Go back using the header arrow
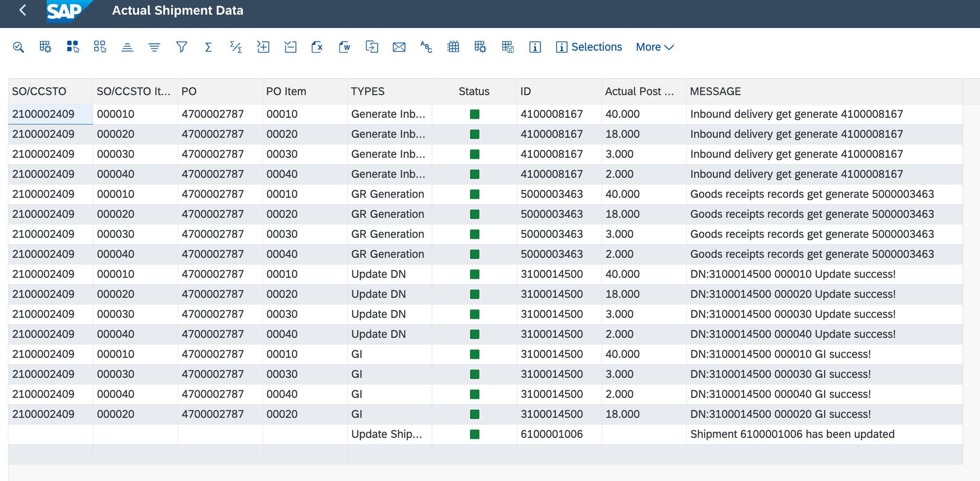 23,10
